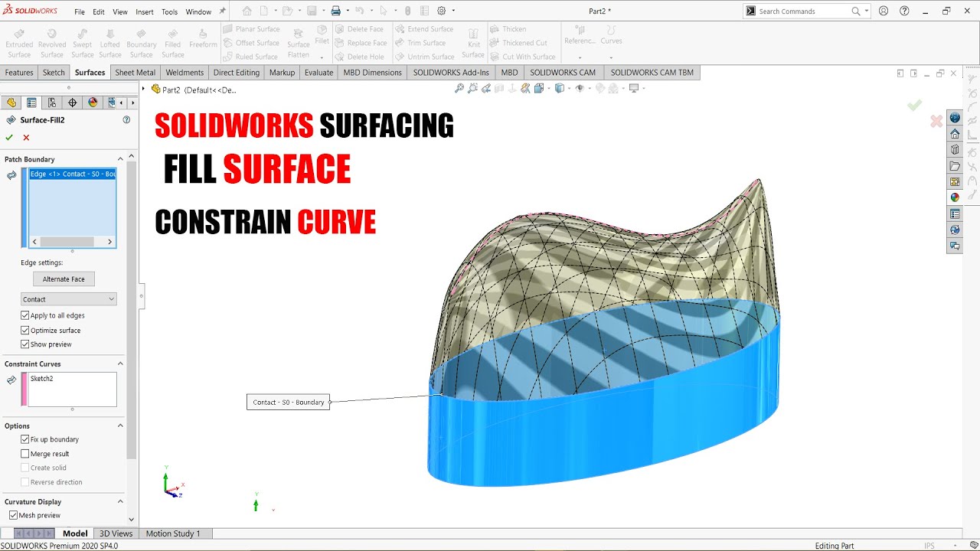Click Previous View icon
The width and height of the screenshot is (980, 551).
tap(485, 88)
